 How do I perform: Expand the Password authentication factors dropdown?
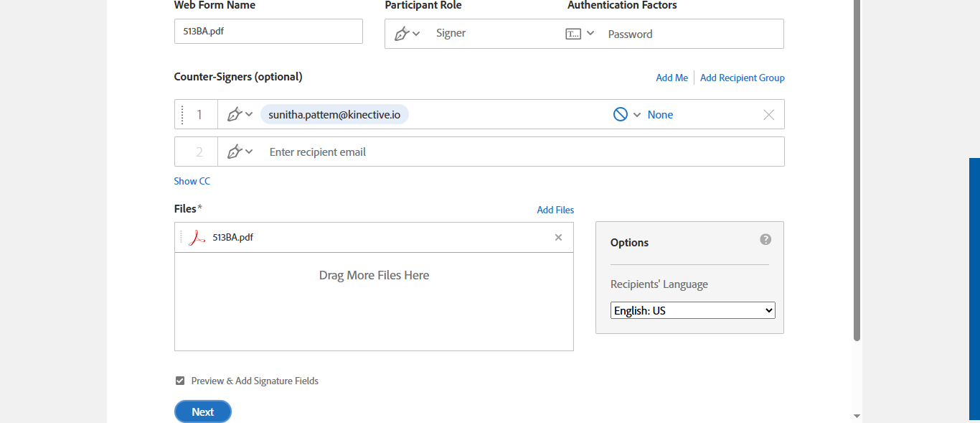[590, 33]
